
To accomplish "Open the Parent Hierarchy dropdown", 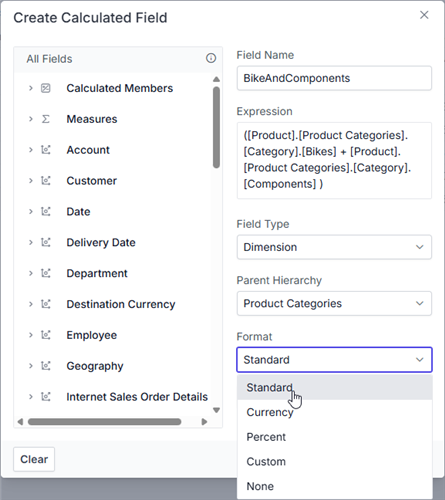I will (334, 303).
